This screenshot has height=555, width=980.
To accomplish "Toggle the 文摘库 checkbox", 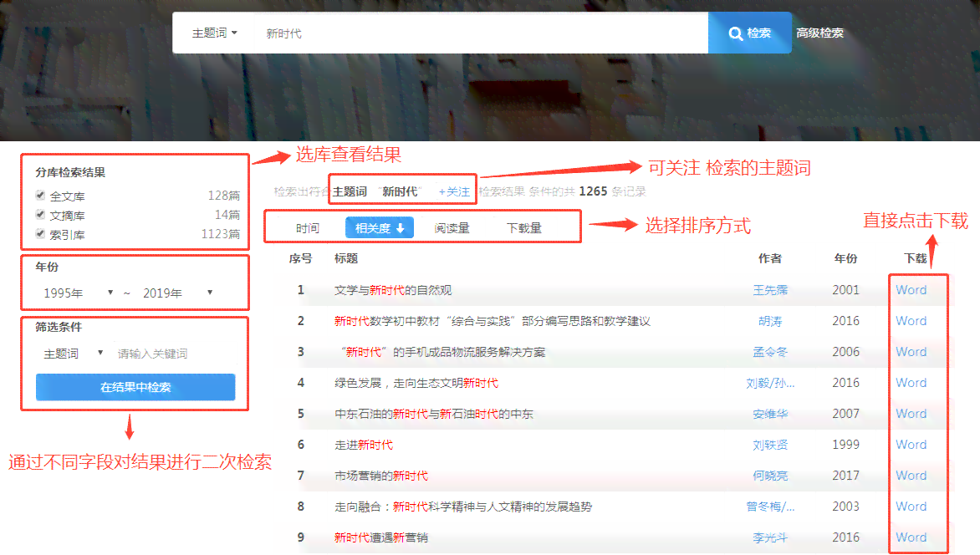I will pyautogui.click(x=41, y=214).
